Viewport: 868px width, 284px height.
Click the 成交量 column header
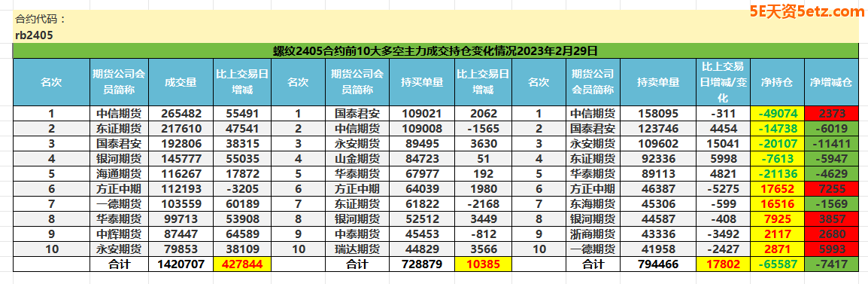click(x=181, y=82)
